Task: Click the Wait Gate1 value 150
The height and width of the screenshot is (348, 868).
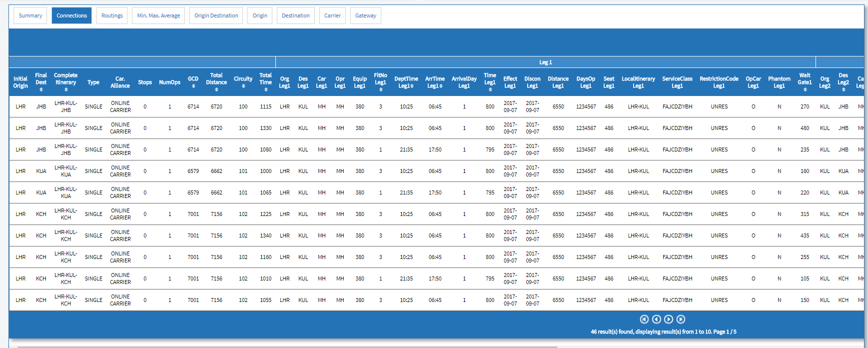Action: click(x=805, y=300)
